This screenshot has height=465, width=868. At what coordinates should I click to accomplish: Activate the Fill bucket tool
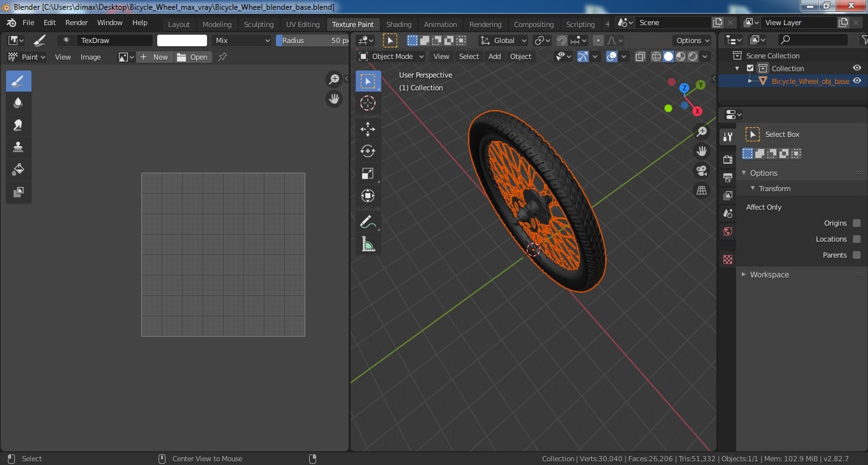pyautogui.click(x=18, y=170)
